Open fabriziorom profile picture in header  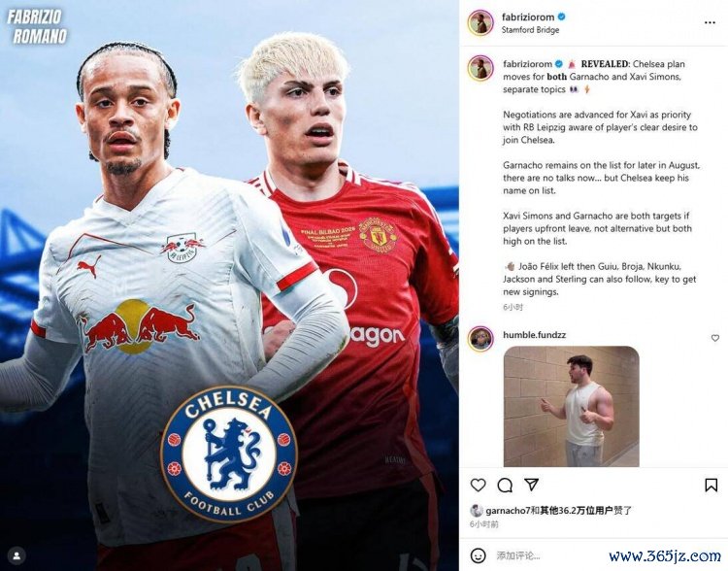click(x=480, y=22)
